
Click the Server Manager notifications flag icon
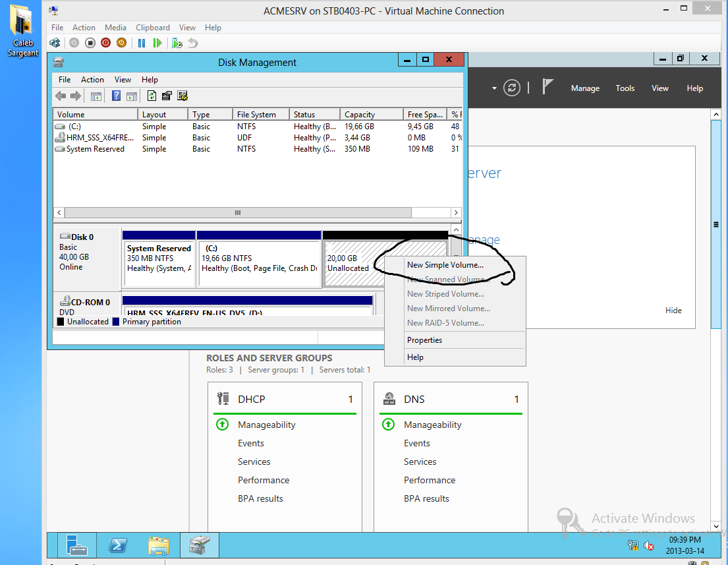(547, 87)
